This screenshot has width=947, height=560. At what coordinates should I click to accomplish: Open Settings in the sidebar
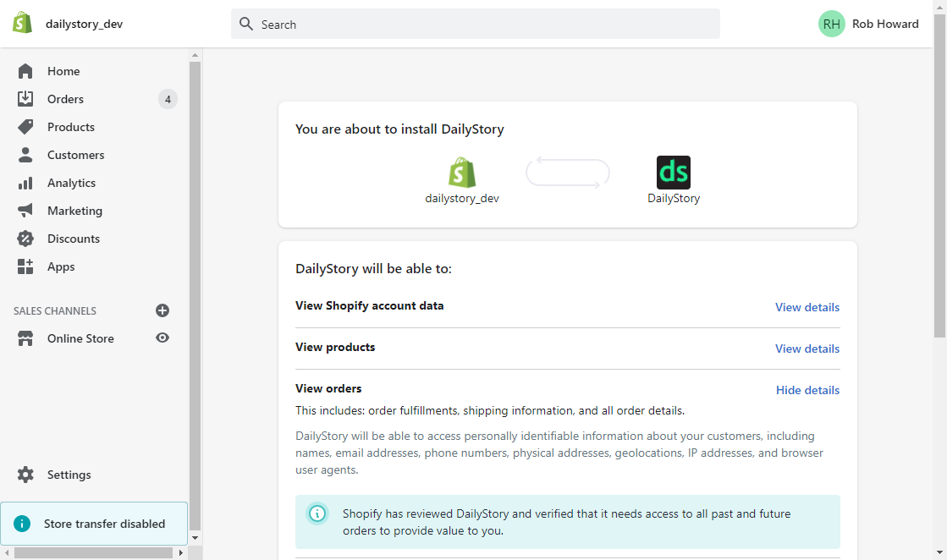coord(69,475)
